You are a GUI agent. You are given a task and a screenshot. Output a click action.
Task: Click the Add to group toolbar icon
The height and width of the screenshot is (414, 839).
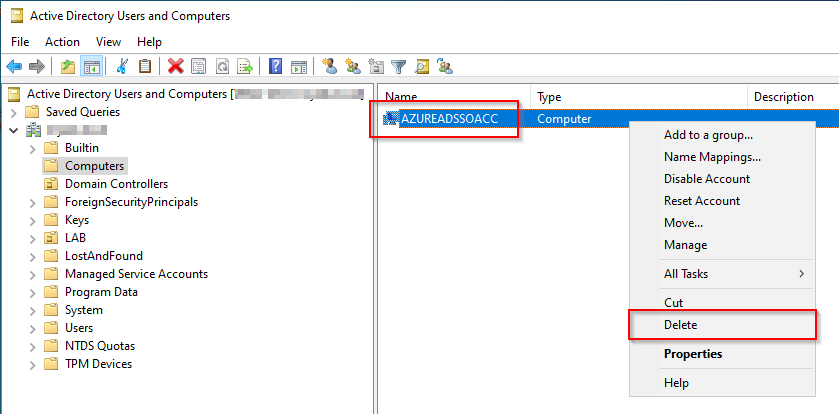click(x=445, y=66)
